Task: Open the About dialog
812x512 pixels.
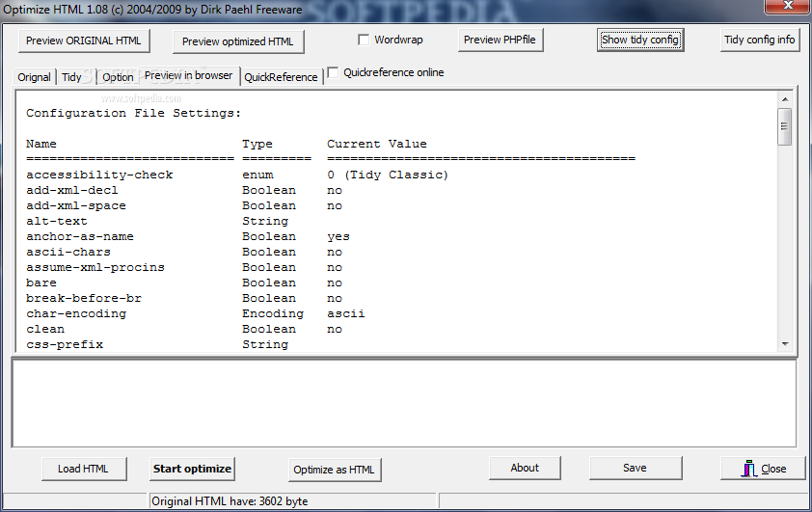Action: [x=525, y=468]
